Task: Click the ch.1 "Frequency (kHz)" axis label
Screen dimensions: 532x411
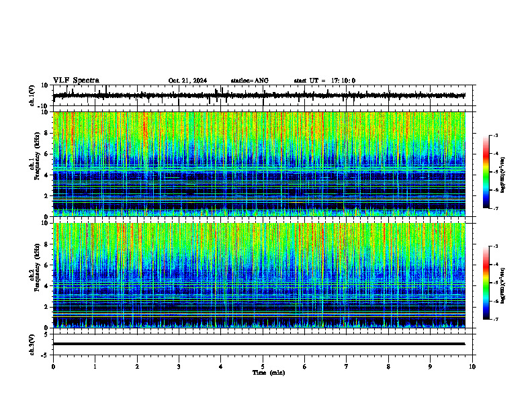Action: click(x=37, y=156)
